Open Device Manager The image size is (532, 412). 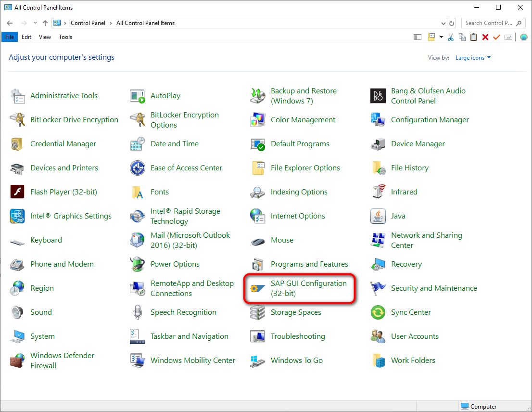point(408,144)
